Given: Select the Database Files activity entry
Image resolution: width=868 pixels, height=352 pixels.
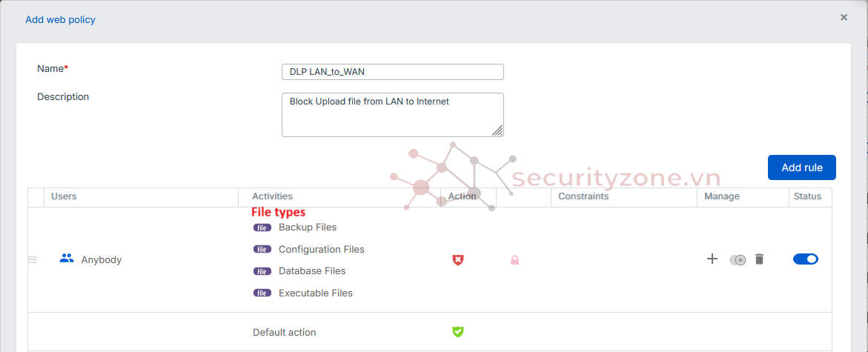Looking at the screenshot, I should click(311, 271).
